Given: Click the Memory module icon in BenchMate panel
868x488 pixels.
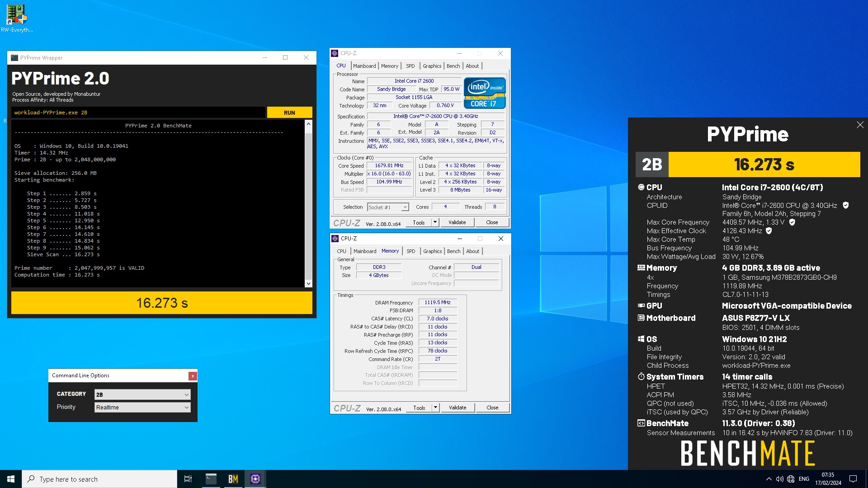Looking at the screenshot, I should tap(641, 268).
